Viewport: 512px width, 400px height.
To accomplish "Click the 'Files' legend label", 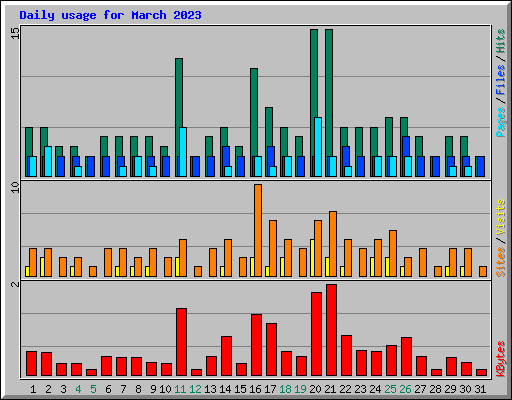I will (x=500, y=80).
